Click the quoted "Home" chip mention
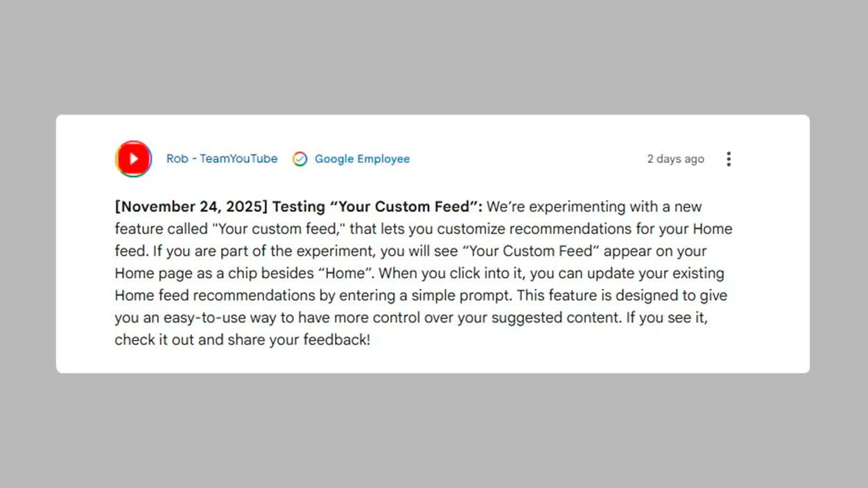This screenshot has height=488, width=868. point(345,273)
